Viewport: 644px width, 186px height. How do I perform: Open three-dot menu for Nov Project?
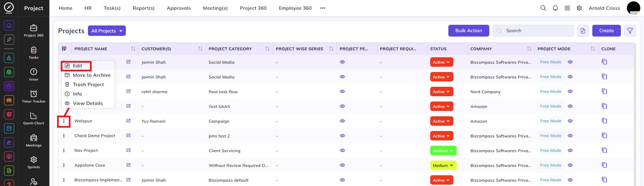pyautogui.click(x=64, y=150)
